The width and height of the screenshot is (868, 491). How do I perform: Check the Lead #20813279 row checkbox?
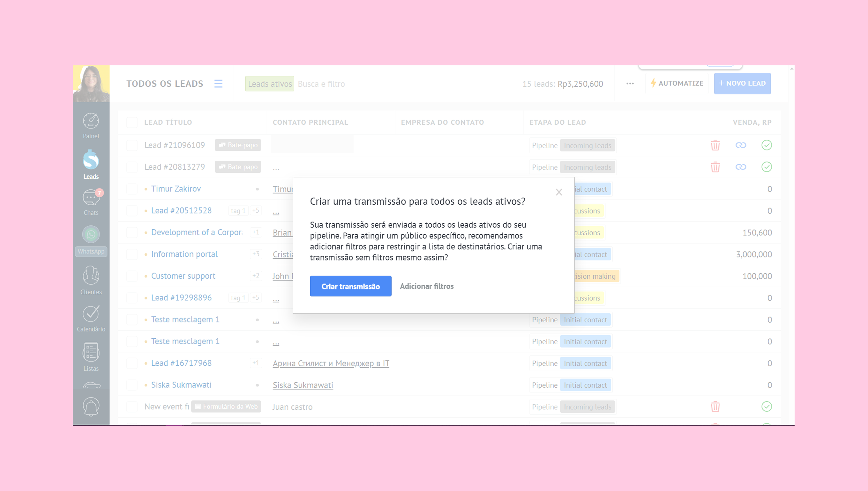click(131, 167)
